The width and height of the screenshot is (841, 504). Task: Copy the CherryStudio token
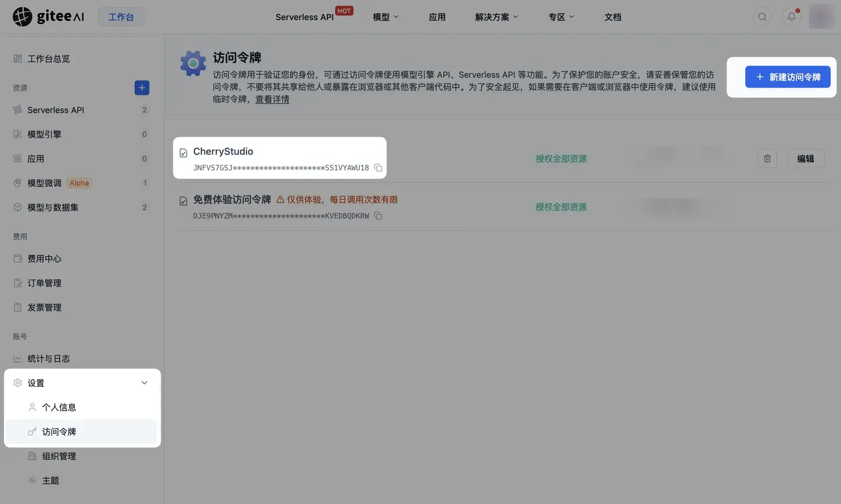pos(378,168)
